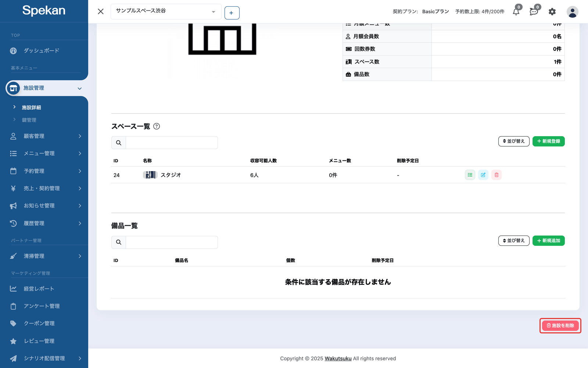Click the 施設管理 store icon
Screen dimensions: 588x368
[x=13, y=88]
